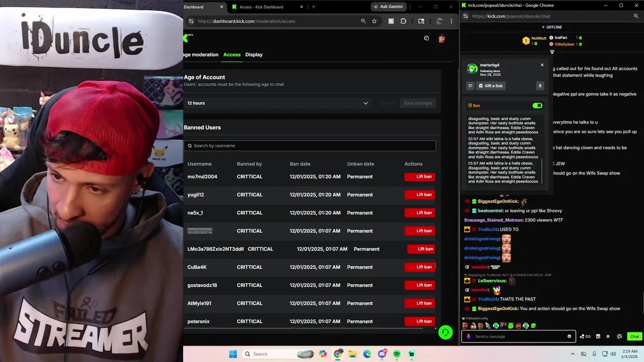Expand the leaderboard collapse handle in chat

[x=552, y=52]
